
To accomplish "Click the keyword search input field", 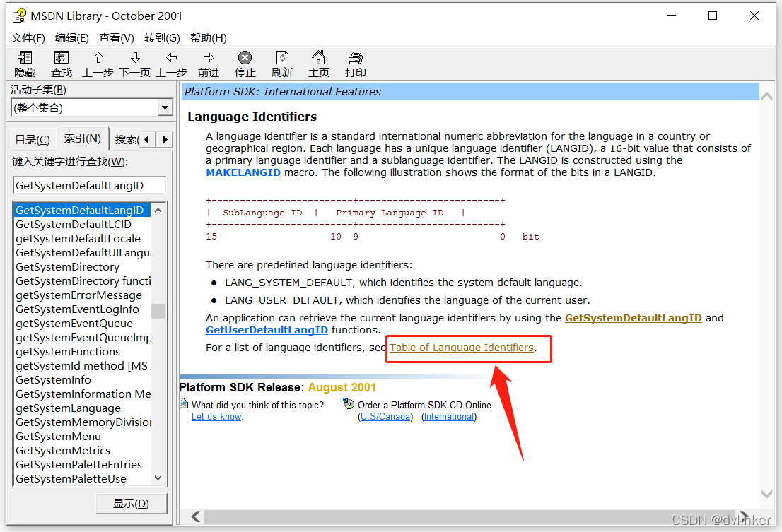I will tap(89, 185).
